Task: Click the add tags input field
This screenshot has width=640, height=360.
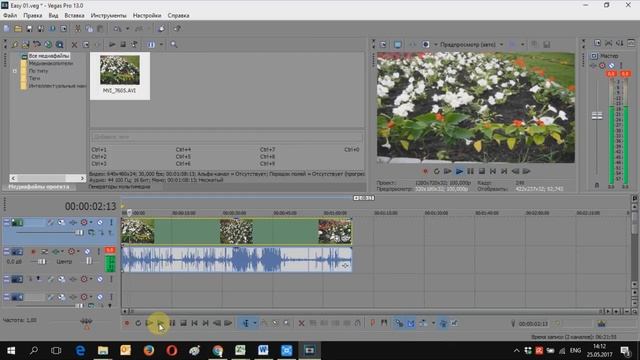Action: (x=227, y=137)
